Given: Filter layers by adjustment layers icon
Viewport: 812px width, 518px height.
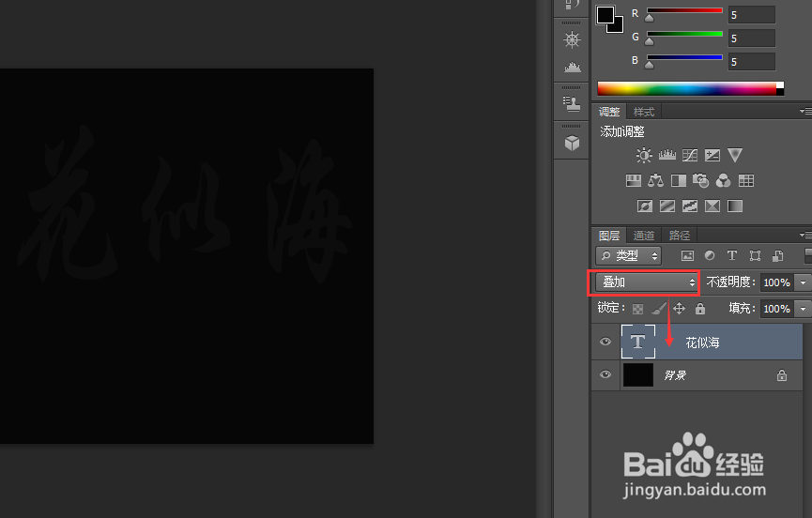Looking at the screenshot, I should point(710,255).
